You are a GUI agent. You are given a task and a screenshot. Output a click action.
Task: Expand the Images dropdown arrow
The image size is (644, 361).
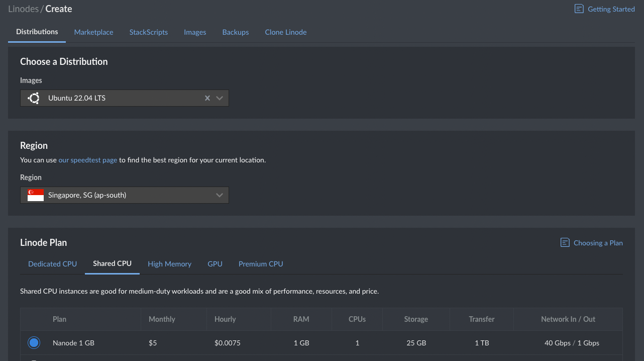tap(220, 98)
